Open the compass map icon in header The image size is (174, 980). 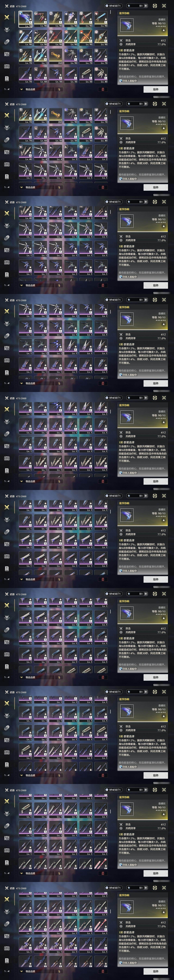pos(155,6)
